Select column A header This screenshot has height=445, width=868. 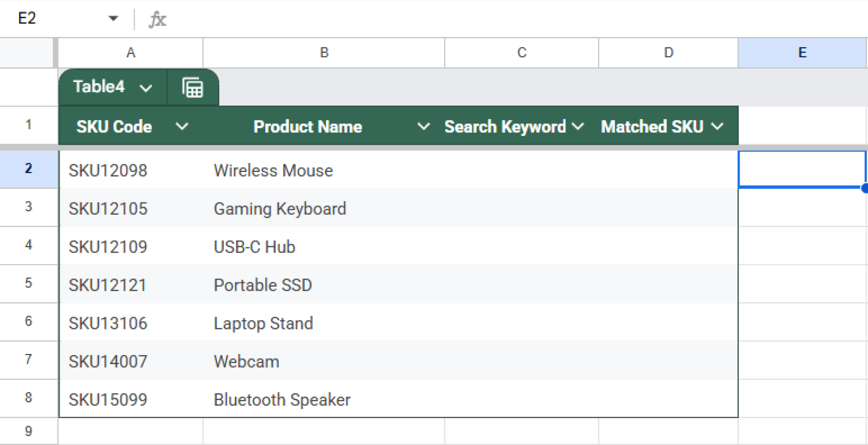coord(131,53)
